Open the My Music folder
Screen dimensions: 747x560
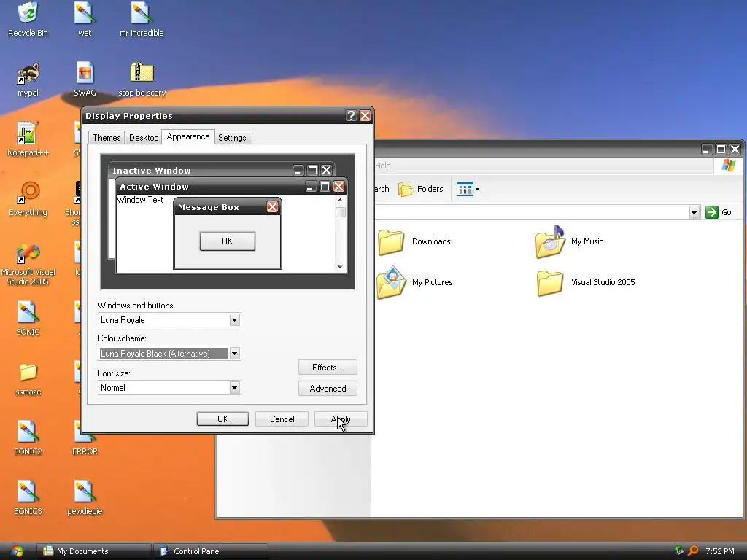click(x=569, y=241)
